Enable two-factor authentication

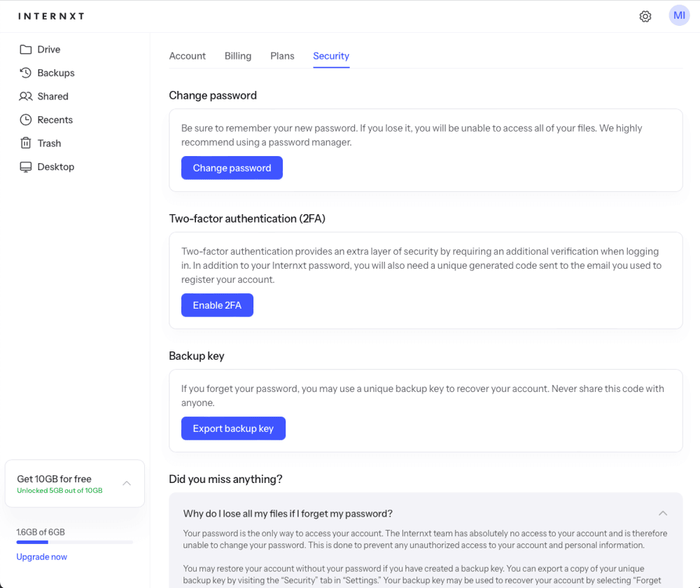tap(217, 305)
